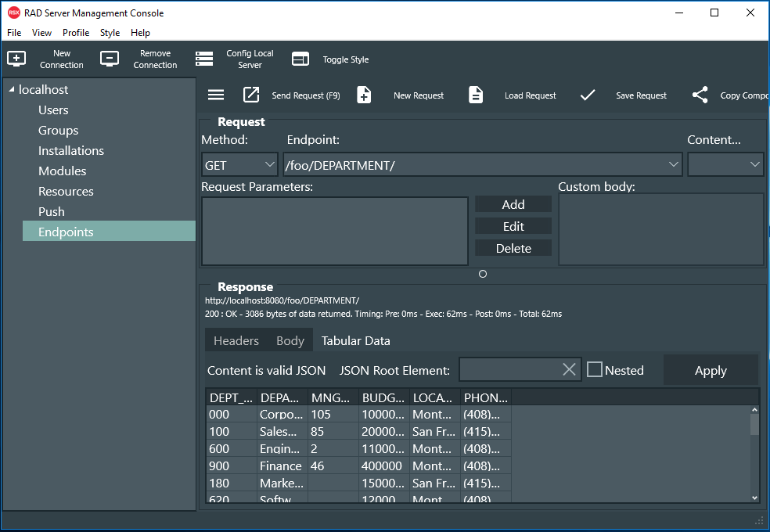Open the Style menu
The height and width of the screenshot is (532, 770).
(x=110, y=33)
